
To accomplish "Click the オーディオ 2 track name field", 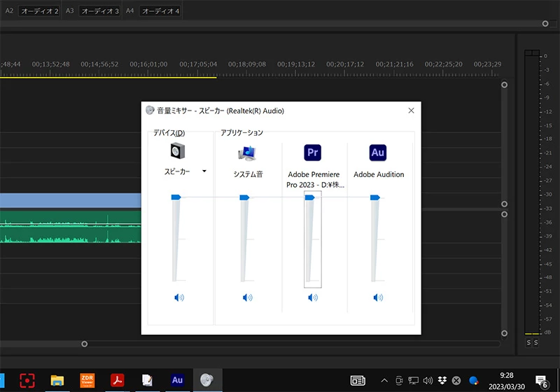I will 39,11.
